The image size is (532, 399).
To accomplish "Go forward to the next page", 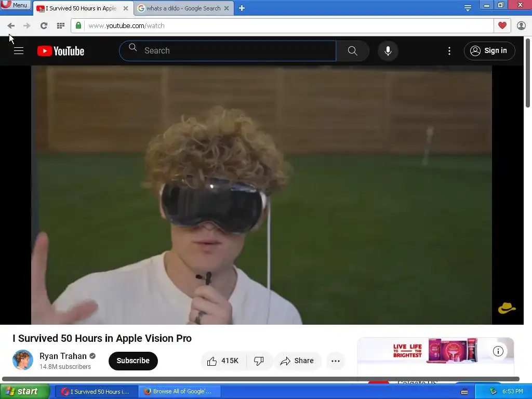I will [27, 26].
